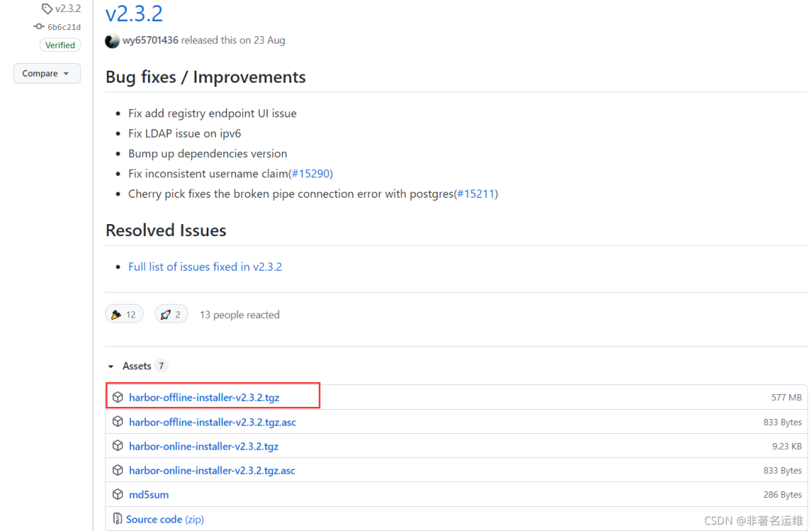Screen dimensions: 812x531
Task: Open wy65701436 user avatar
Action: click(112, 41)
